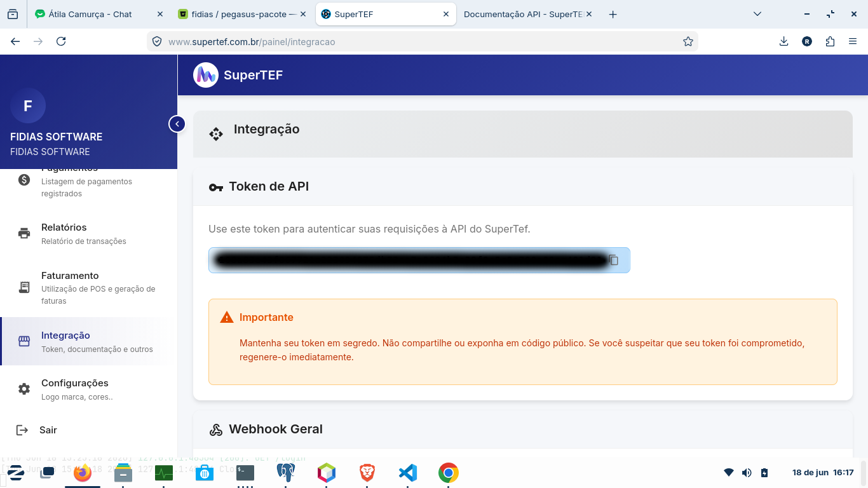The image size is (868, 488).
Task: Open a new browser tab
Action: (x=613, y=14)
